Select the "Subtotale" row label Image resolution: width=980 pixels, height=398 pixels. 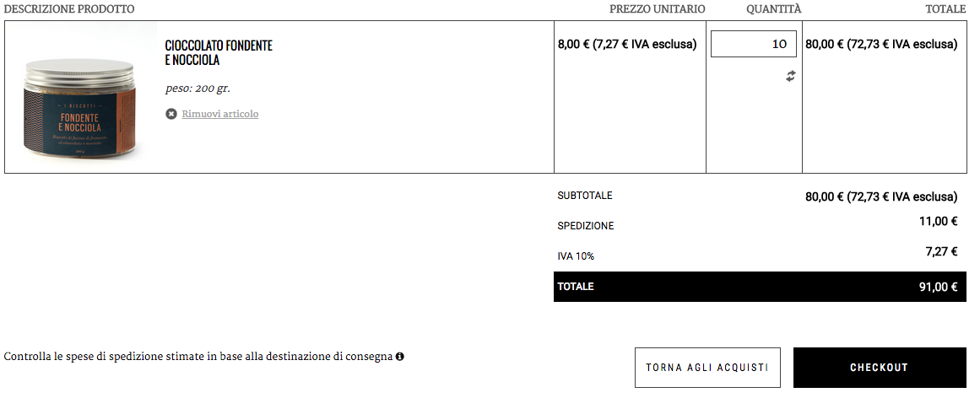click(x=585, y=196)
